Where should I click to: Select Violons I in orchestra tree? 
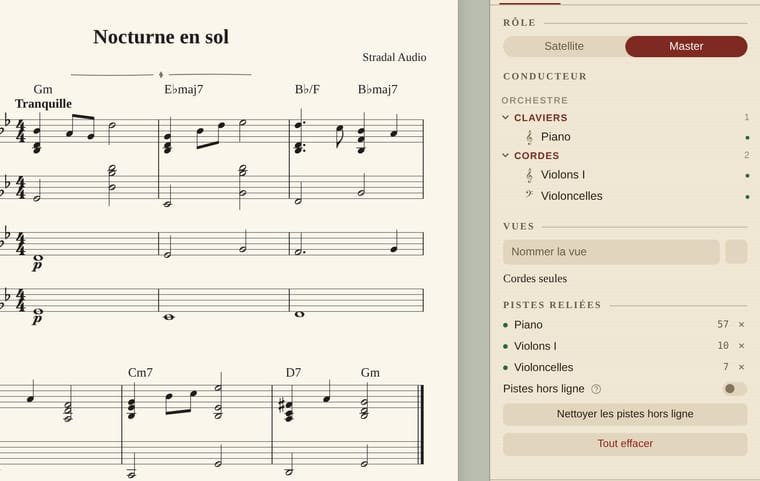[x=563, y=175]
